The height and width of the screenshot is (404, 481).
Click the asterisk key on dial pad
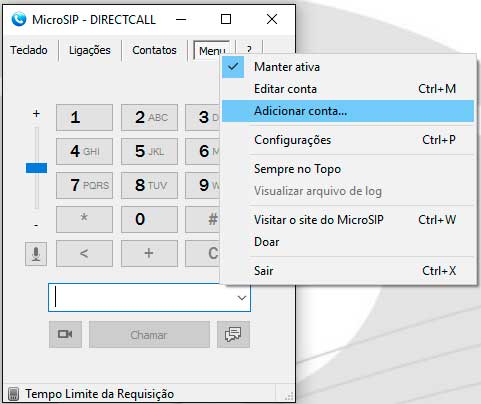click(x=84, y=219)
